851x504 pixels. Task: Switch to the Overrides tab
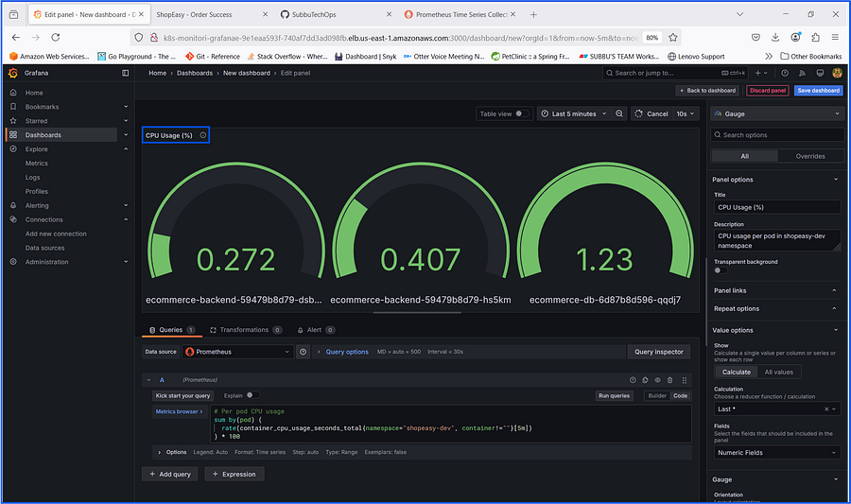click(x=809, y=156)
